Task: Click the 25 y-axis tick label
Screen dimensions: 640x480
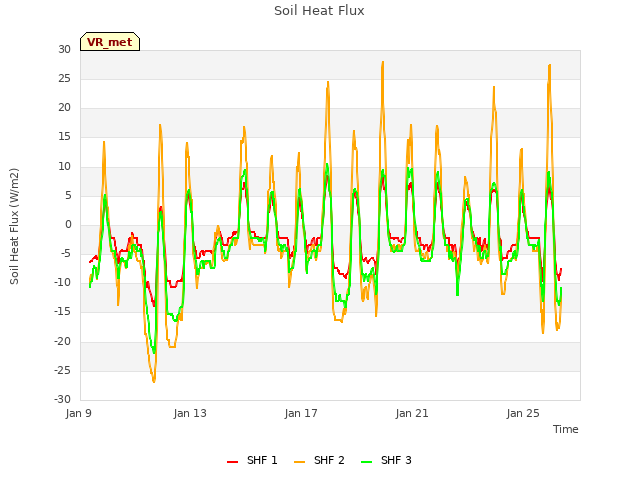Action: 64,78
